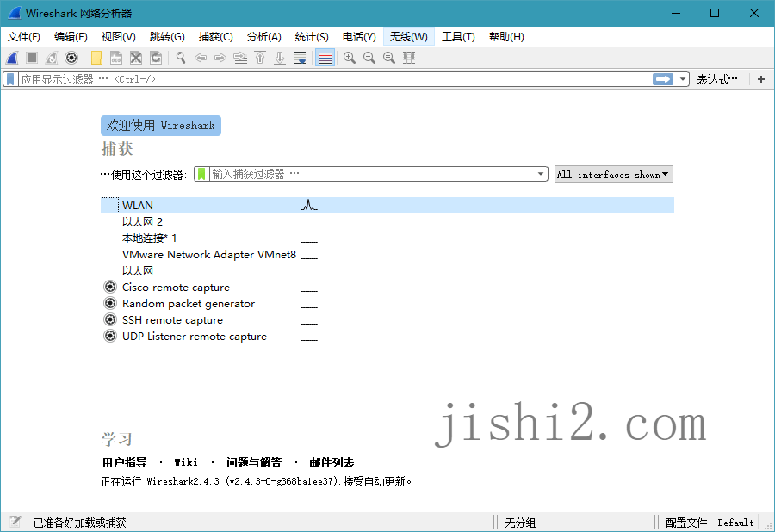The height and width of the screenshot is (532, 775).
Task: Click the 配置文件: Default status entry
Action: click(x=710, y=523)
